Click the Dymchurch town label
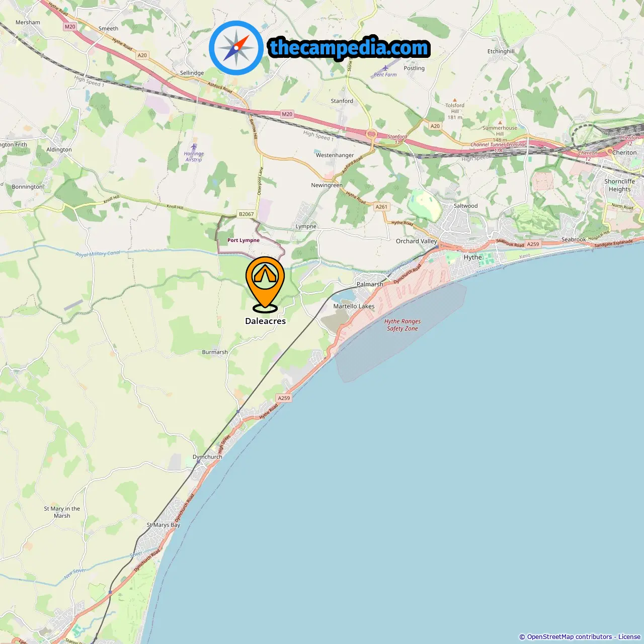 [207, 457]
